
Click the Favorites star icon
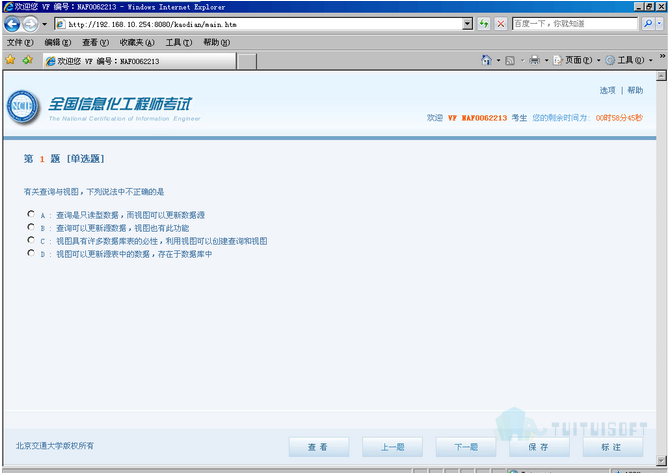click(x=10, y=60)
